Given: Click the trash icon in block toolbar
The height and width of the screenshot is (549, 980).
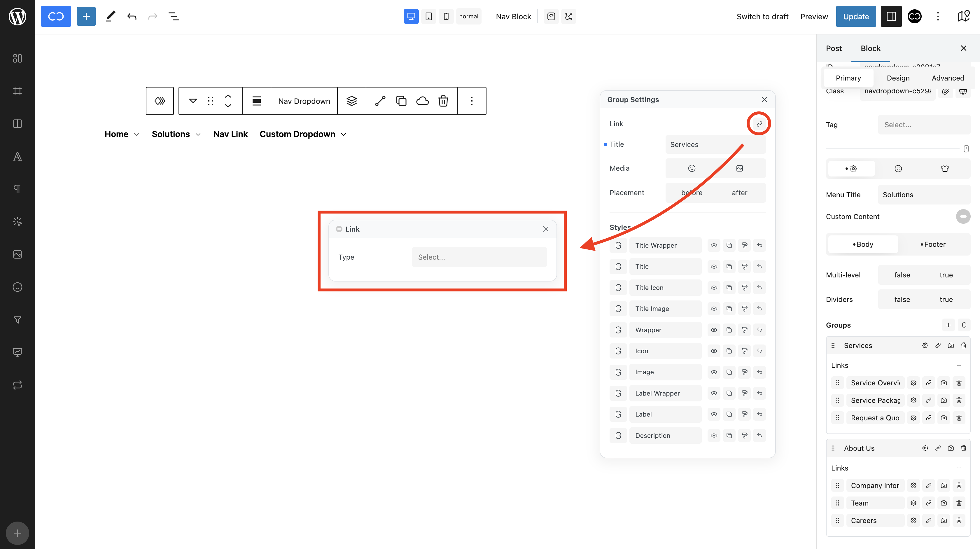Looking at the screenshot, I should (x=443, y=101).
